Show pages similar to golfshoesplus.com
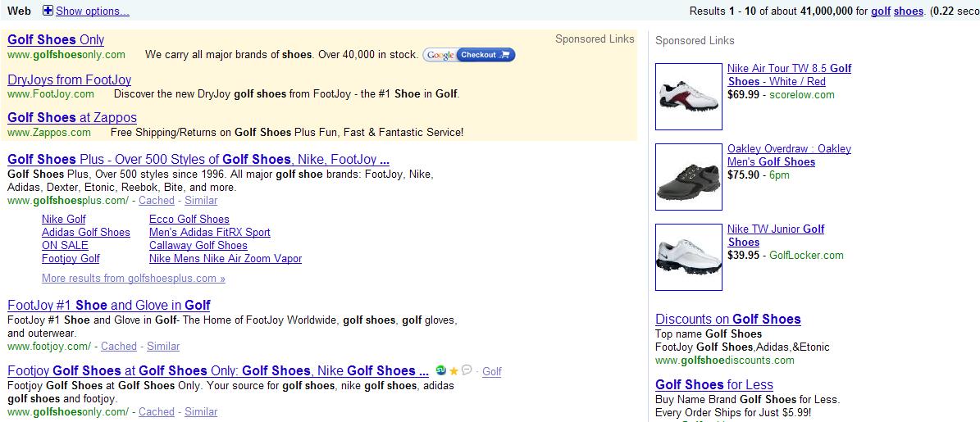980x422 pixels. [201, 201]
